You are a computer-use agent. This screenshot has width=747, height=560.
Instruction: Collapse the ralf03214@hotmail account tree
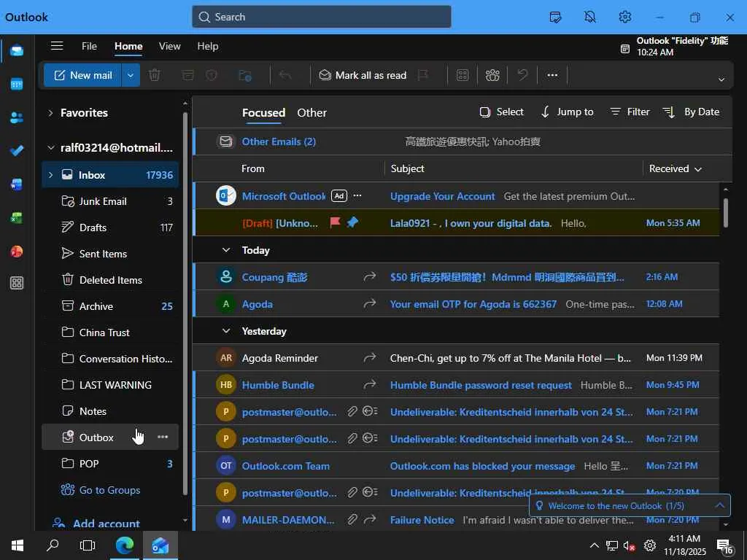pos(50,147)
